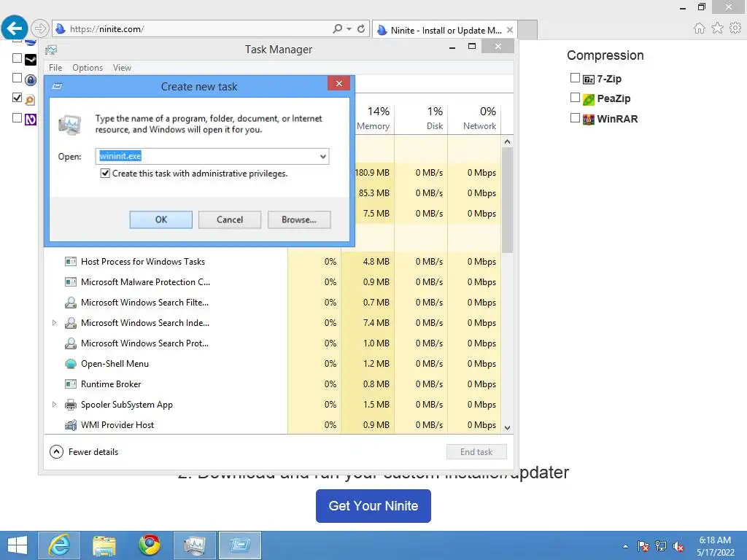747x560 pixels.
Task: Click the WinRAR app icon
Action: pyautogui.click(x=589, y=119)
